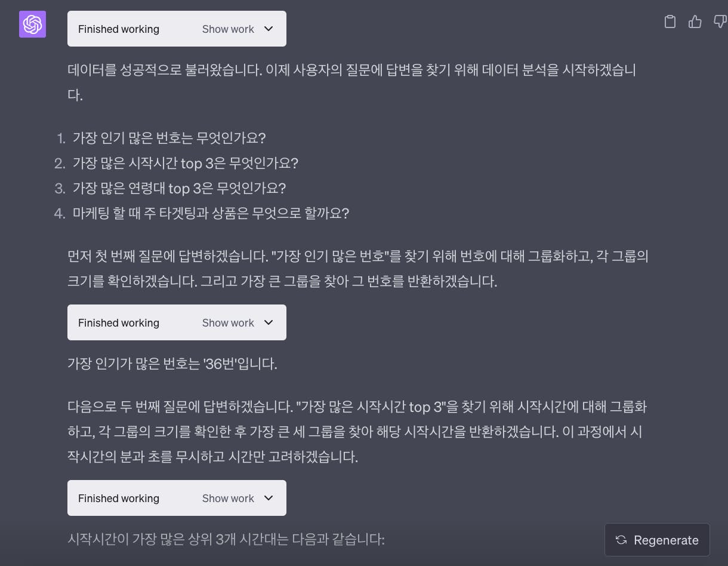728x566 pixels.
Task: Click the answer line mentioning '36번'
Action: pos(172,364)
